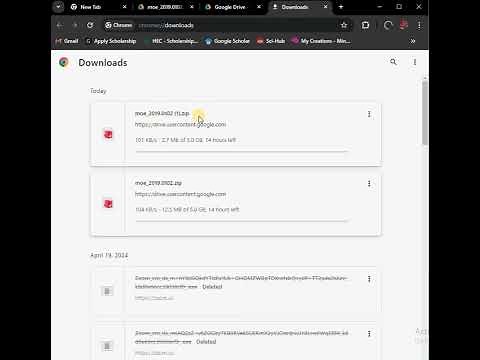The width and height of the screenshot is (480, 360).
Task: Reload the downloads page
Action: point(90,25)
